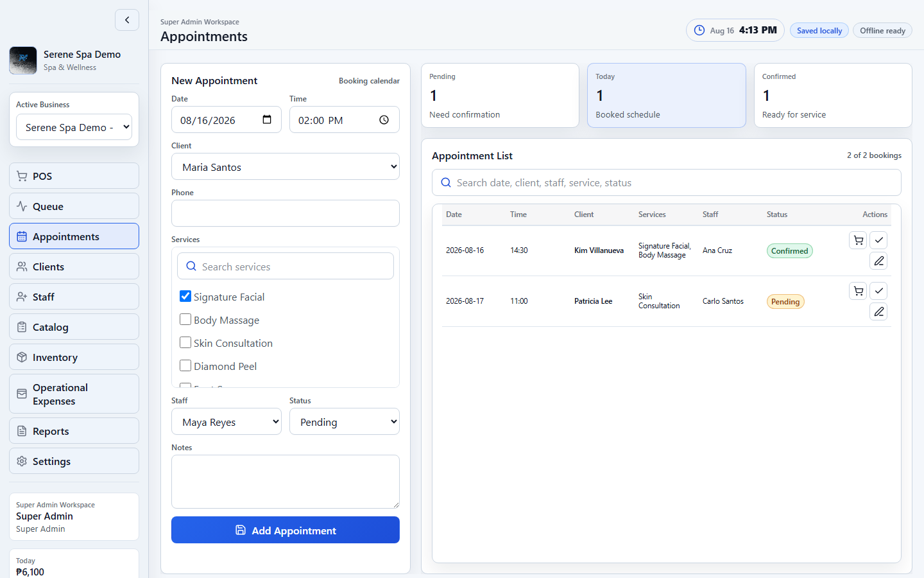This screenshot has width=924, height=578.
Task: Click the cart icon for Patricia Lee
Action: (x=858, y=291)
